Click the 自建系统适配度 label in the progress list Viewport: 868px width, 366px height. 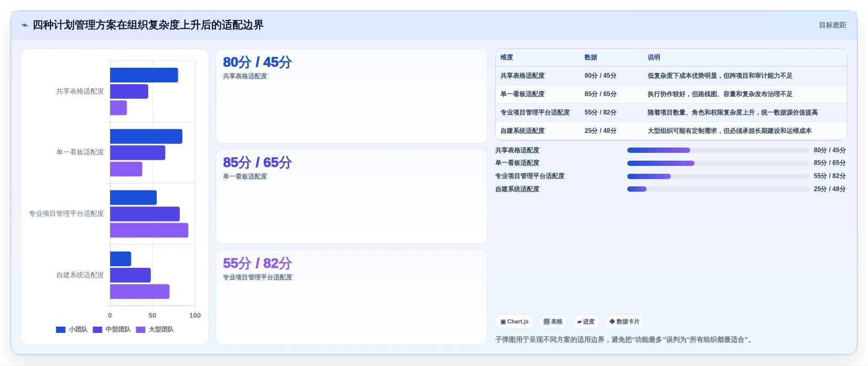(x=517, y=190)
